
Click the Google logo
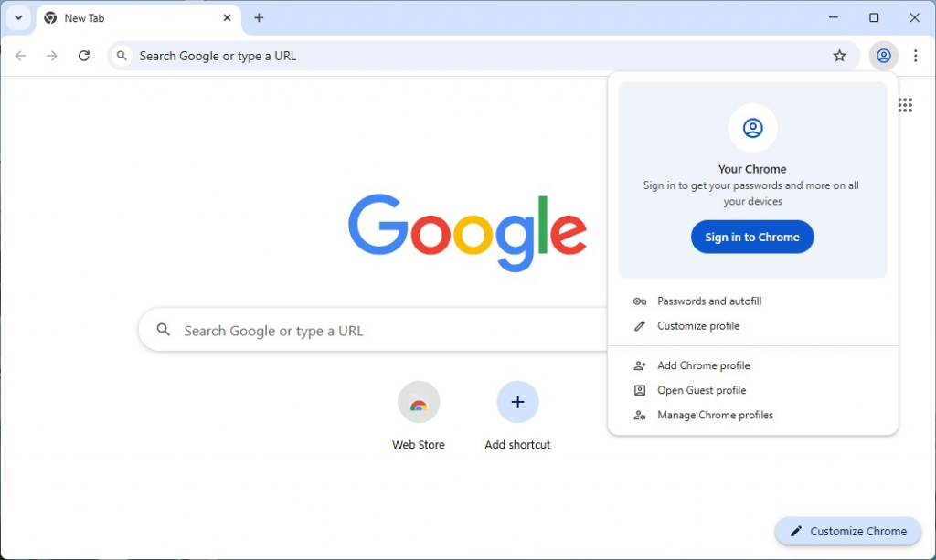pos(467,233)
